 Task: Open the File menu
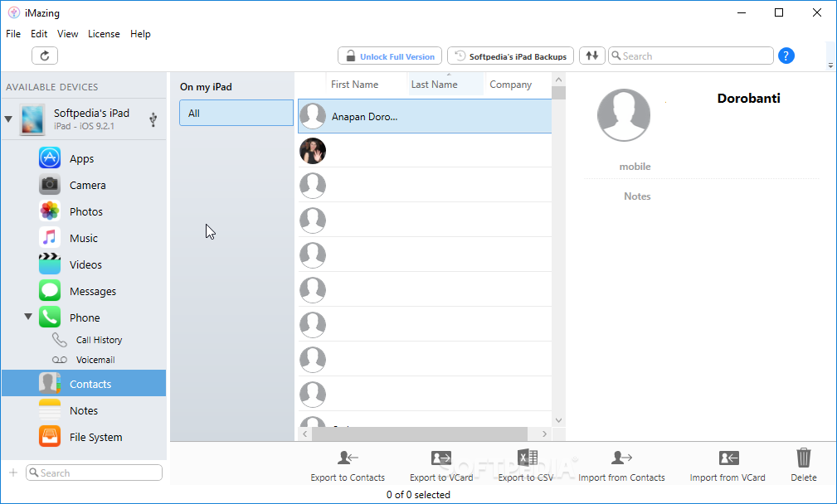[x=13, y=34]
